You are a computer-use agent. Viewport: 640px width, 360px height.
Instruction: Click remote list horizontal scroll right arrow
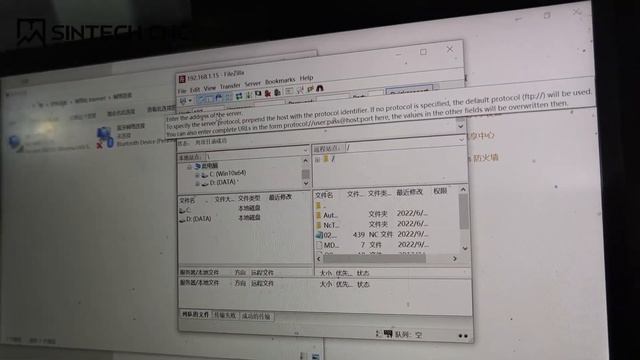454,259
